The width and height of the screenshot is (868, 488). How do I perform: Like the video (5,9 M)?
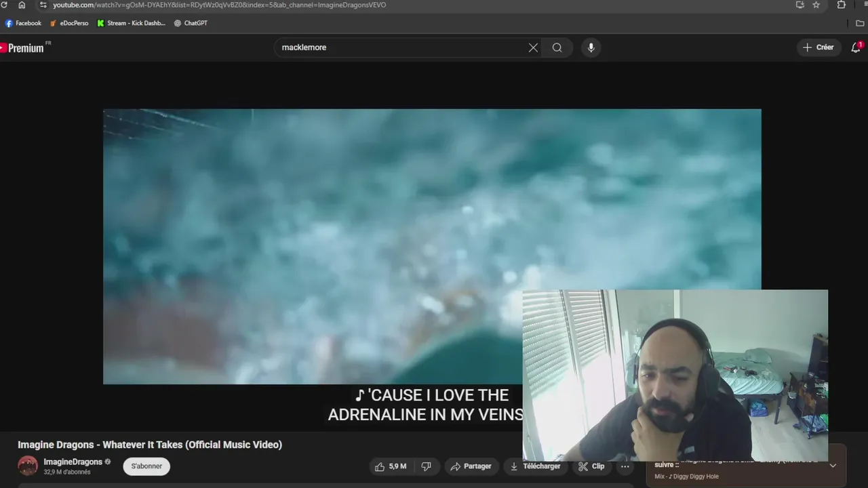click(x=391, y=466)
